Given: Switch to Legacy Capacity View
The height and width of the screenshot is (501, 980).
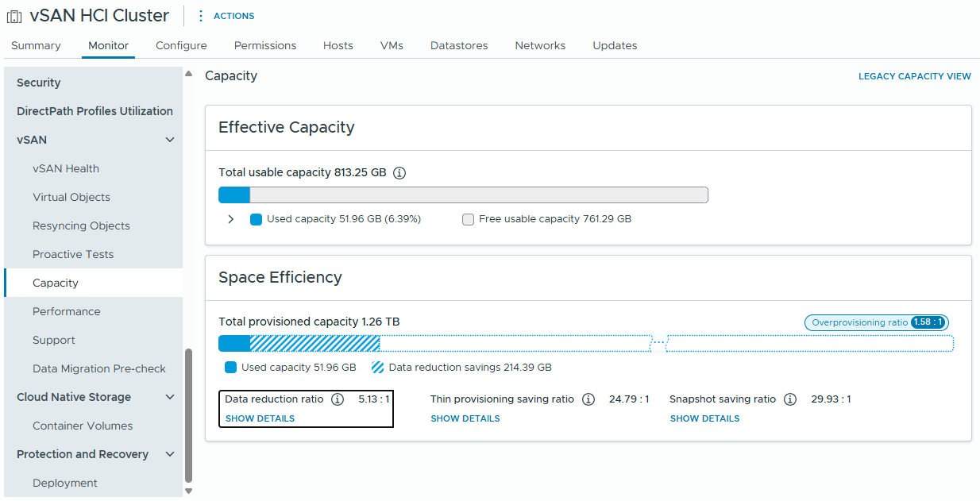Looking at the screenshot, I should pyautogui.click(x=914, y=76).
